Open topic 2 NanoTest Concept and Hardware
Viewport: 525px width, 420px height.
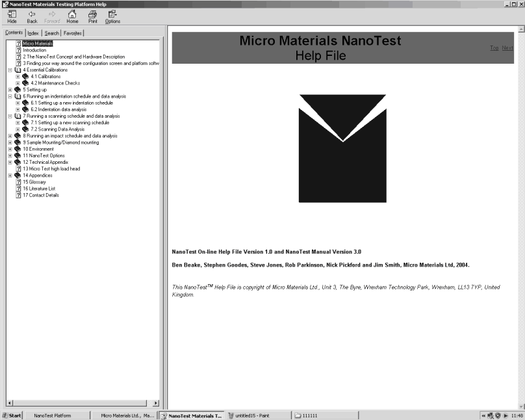click(x=73, y=57)
